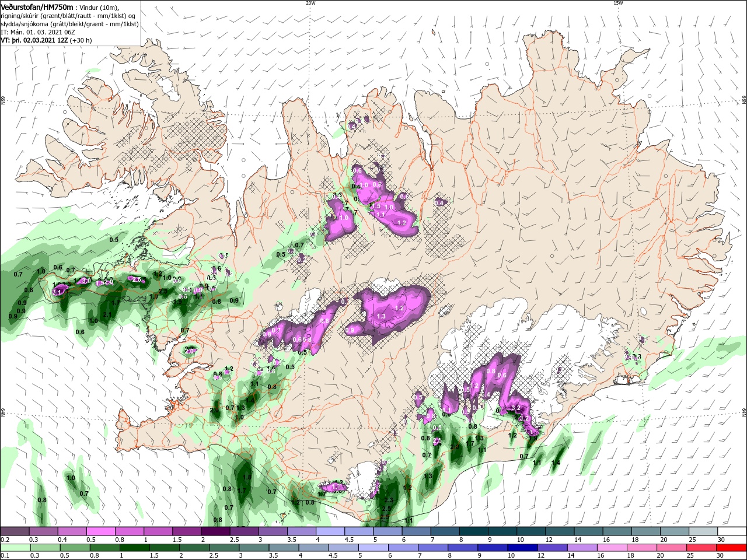The image size is (747, 560).
Task: Pick the 20–25 pale grey snow swatch
Action: click(675, 531)
